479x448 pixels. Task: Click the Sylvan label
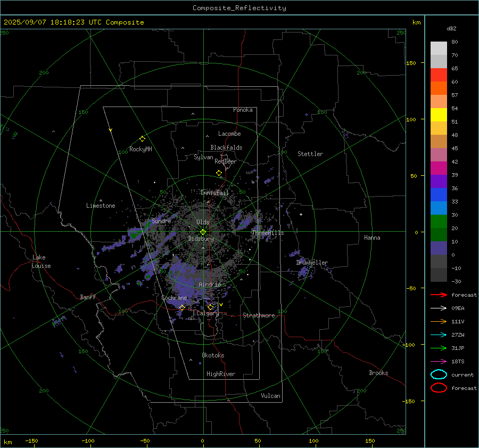pos(203,157)
